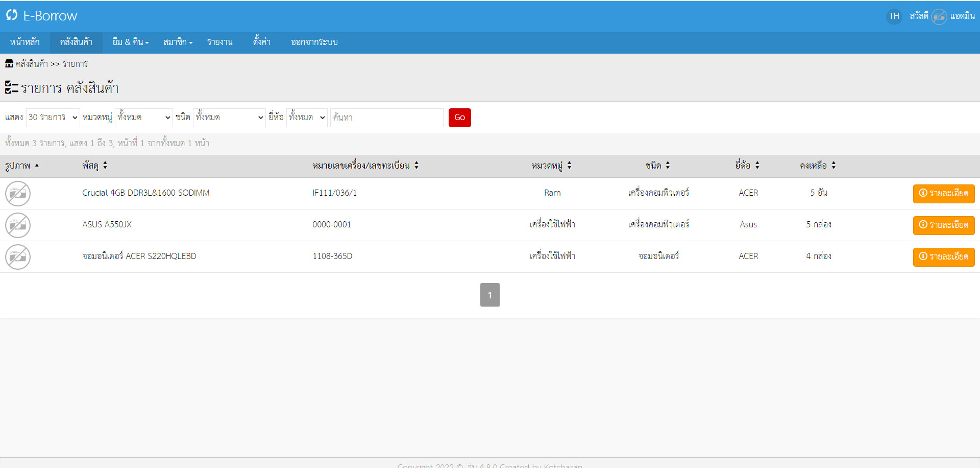
Task: Sort by the หมวดหมู่ column header
Action: [551, 166]
